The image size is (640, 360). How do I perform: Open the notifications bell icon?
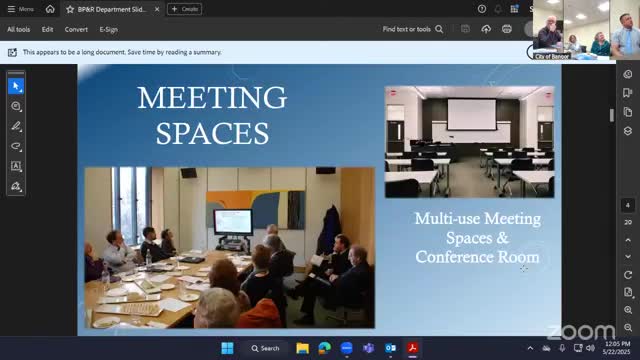[498, 9]
